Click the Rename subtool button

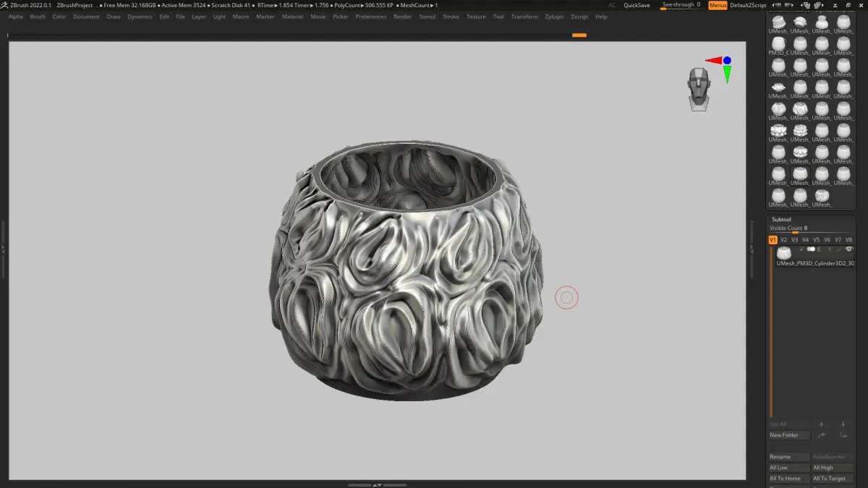coord(789,457)
